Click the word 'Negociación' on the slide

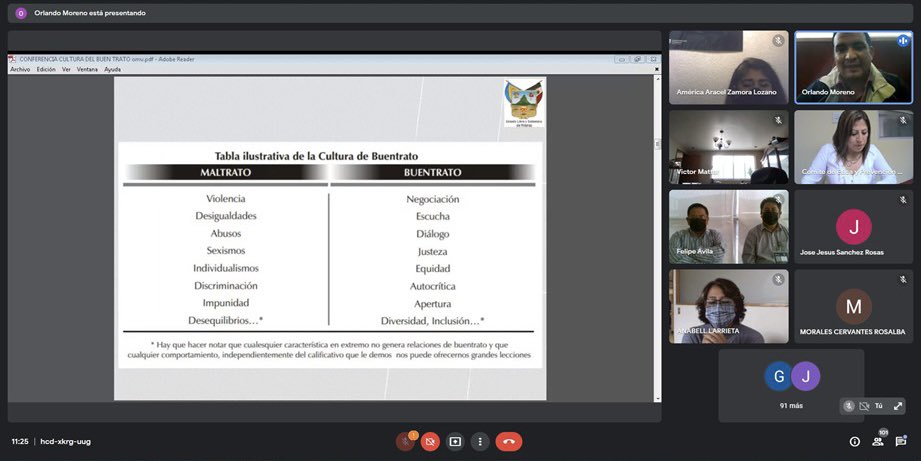[433, 200]
